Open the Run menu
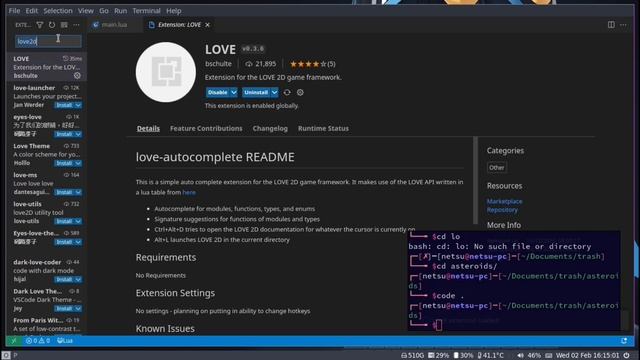 [120, 11]
